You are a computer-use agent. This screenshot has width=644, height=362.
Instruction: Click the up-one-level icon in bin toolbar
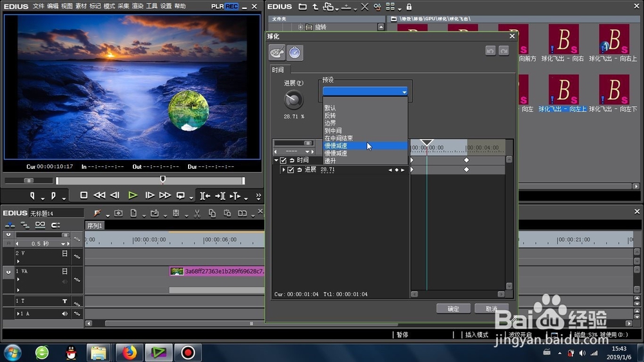tap(315, 6)
